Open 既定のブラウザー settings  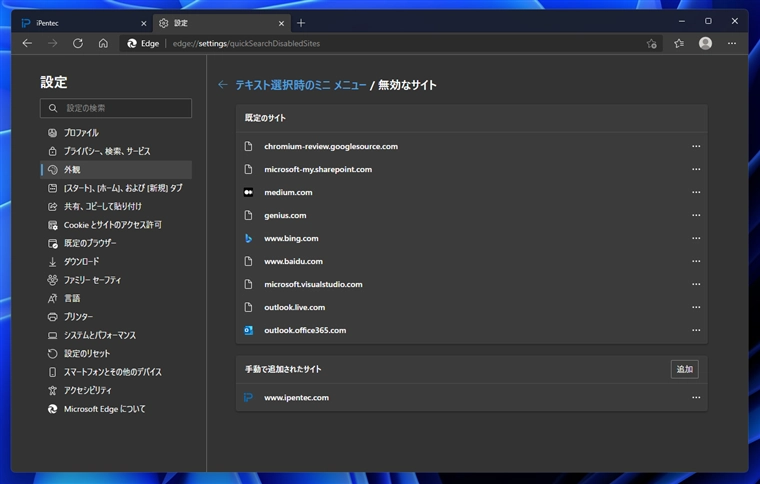point(116,243)
